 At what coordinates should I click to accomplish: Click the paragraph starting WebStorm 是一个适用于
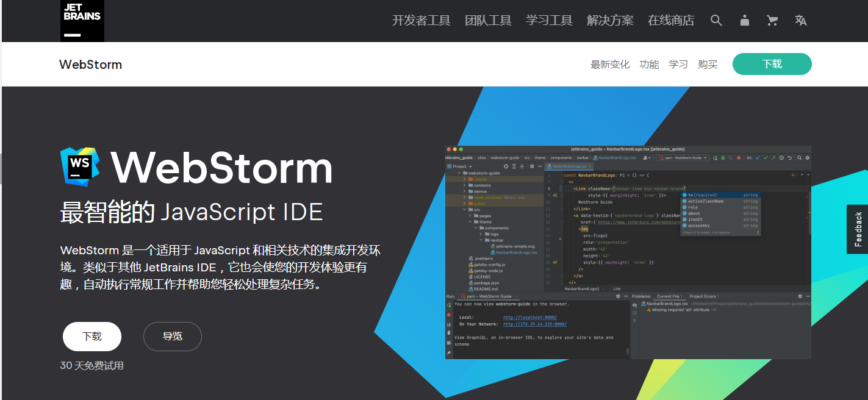pyautogui.click(x=221, y=268)
